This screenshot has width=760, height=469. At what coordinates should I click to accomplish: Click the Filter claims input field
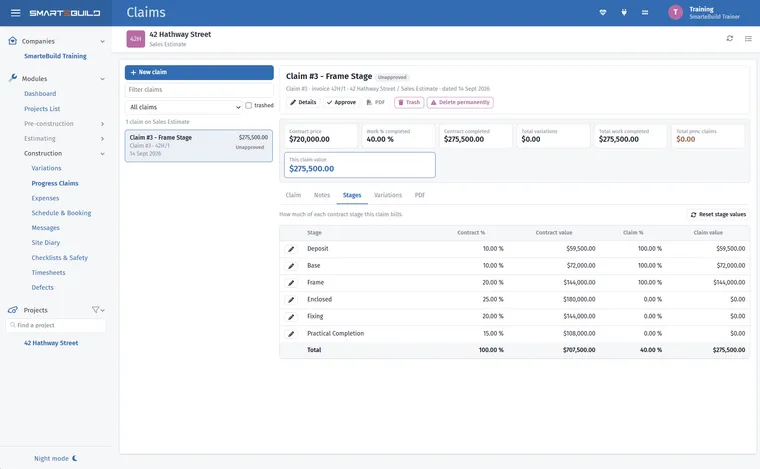199,90
